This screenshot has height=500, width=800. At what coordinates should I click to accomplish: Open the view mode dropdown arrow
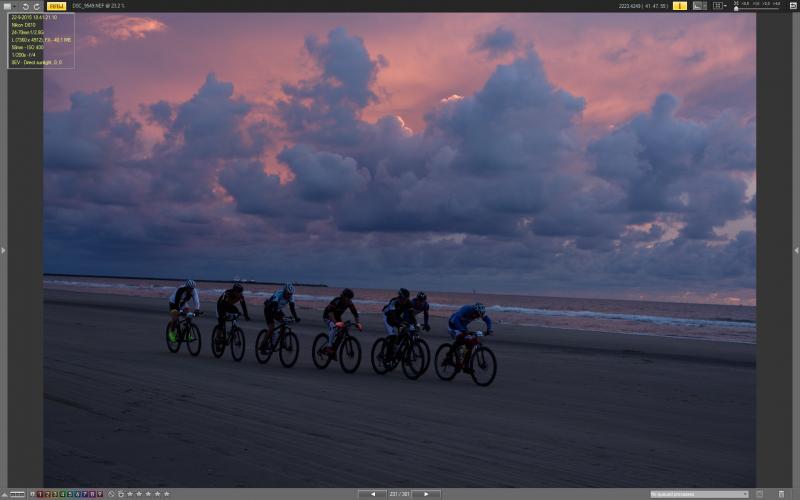14,6
